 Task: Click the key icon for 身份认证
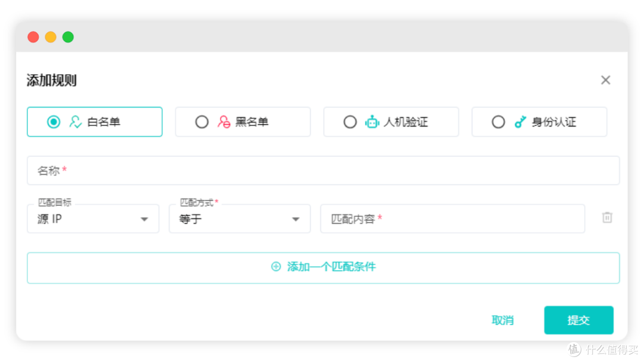[x=520, y=122]
